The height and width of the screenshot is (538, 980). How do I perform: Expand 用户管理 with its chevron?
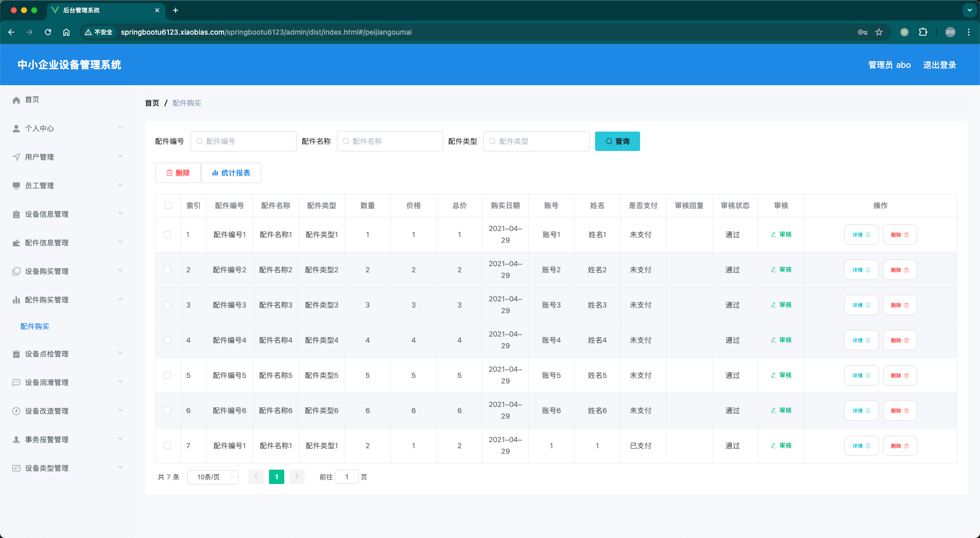click(120, 156)
